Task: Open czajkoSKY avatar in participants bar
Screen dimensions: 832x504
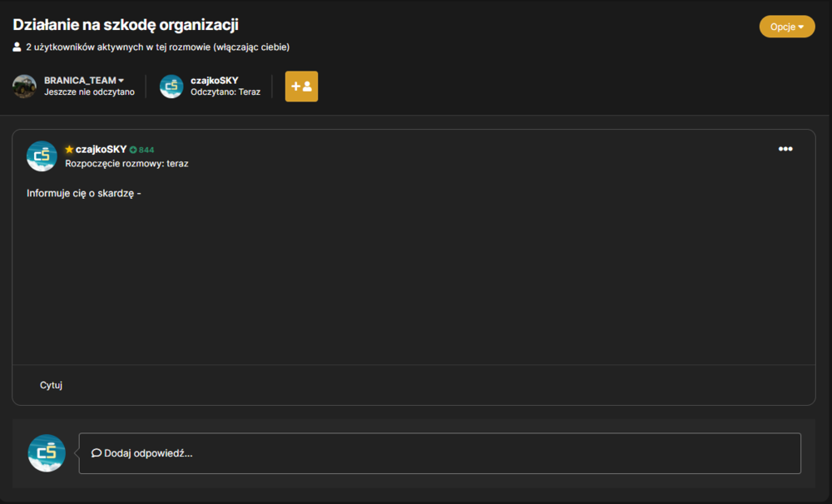Action: pyautogui.click(x=171, y=86)
